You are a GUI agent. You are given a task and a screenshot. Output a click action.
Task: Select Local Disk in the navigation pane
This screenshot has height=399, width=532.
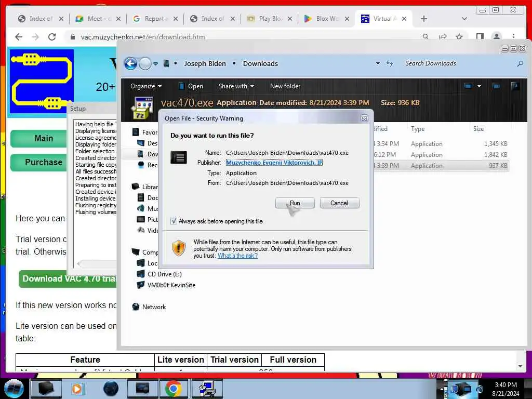(148, 263)
